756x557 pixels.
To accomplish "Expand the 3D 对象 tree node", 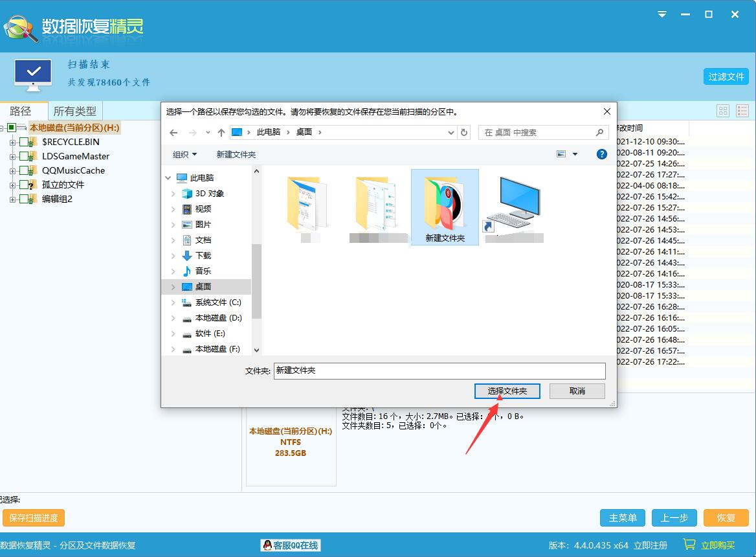I will pyautogui.click(x=173, y=194).
